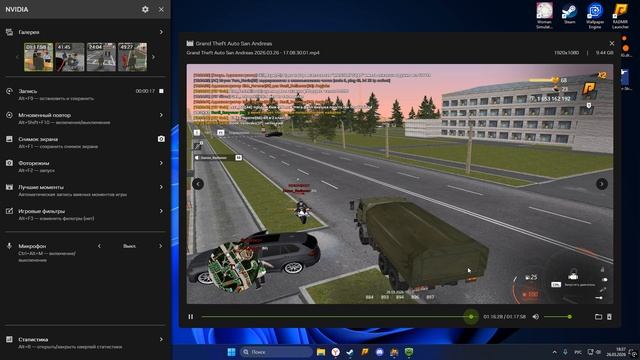
Task: Open NVIDIA overlay settings gear
Action: click(145, 9)
